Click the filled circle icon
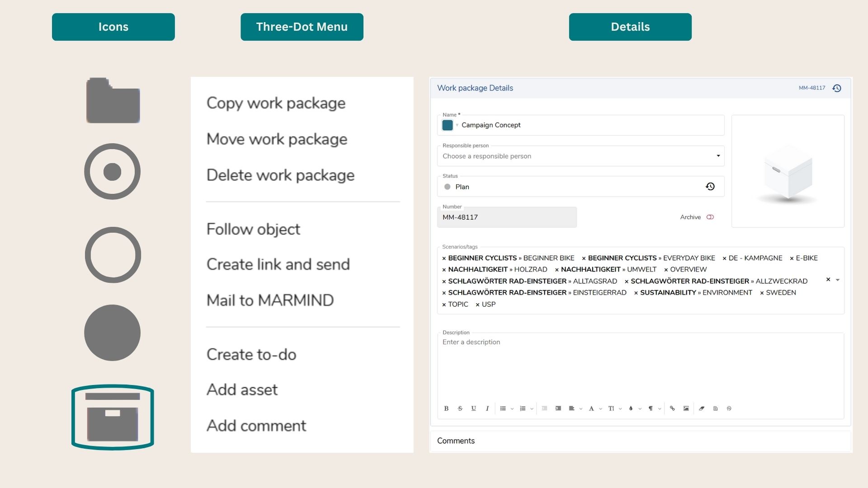 pos(112,332)
